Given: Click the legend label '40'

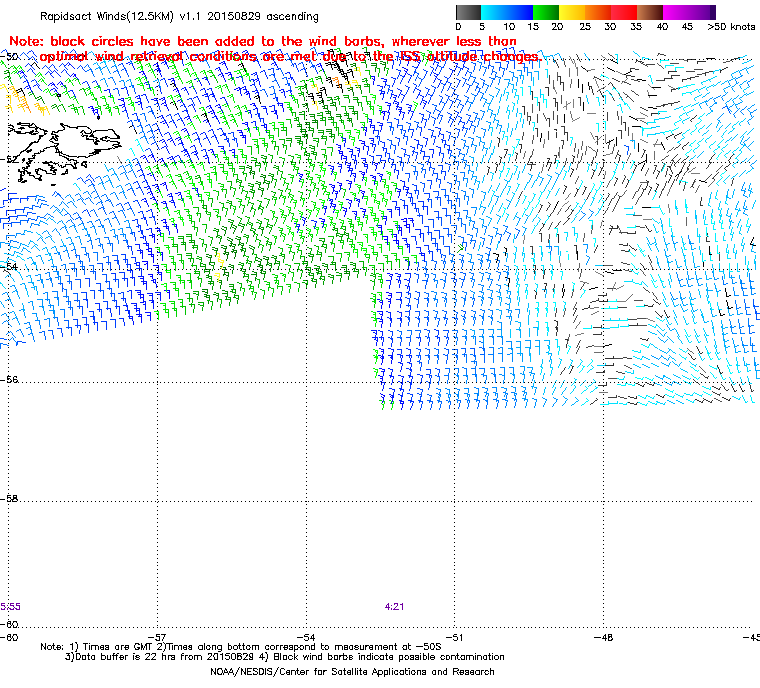Looking at the screenshot, I should coord(662,27).
